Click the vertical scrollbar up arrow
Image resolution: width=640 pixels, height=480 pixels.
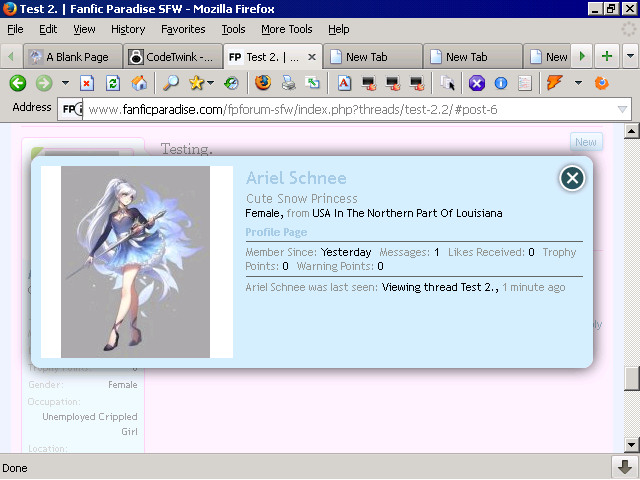(631, 131)
